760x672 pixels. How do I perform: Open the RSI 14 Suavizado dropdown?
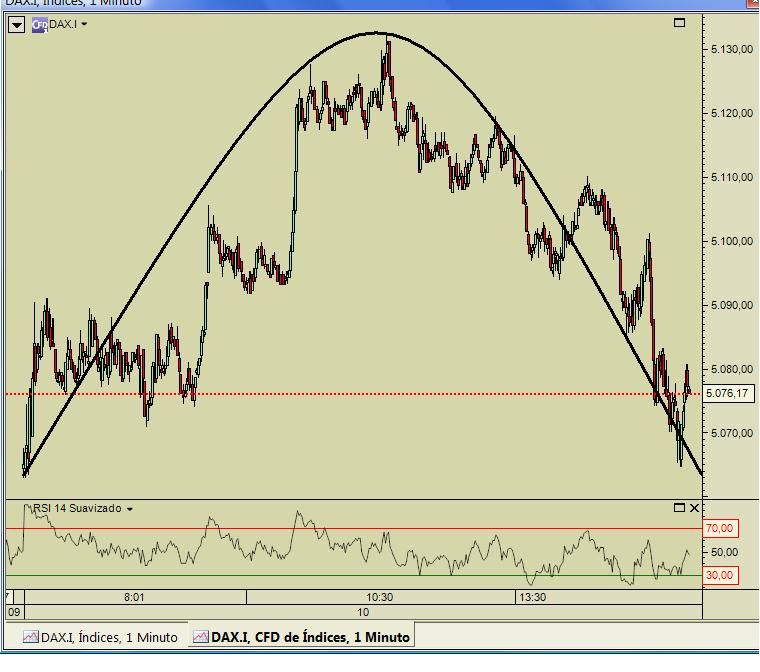click(130, 509)
